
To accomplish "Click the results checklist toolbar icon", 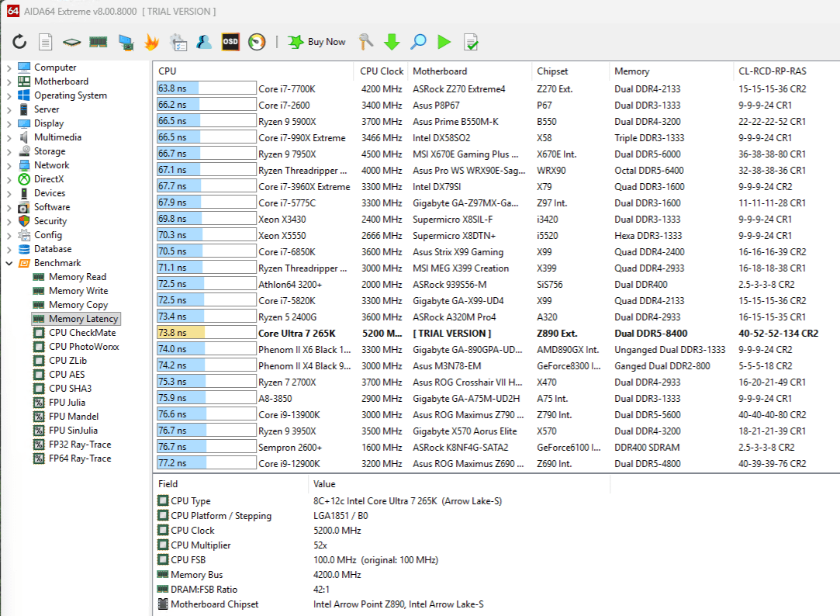I will tap(470, 42).
